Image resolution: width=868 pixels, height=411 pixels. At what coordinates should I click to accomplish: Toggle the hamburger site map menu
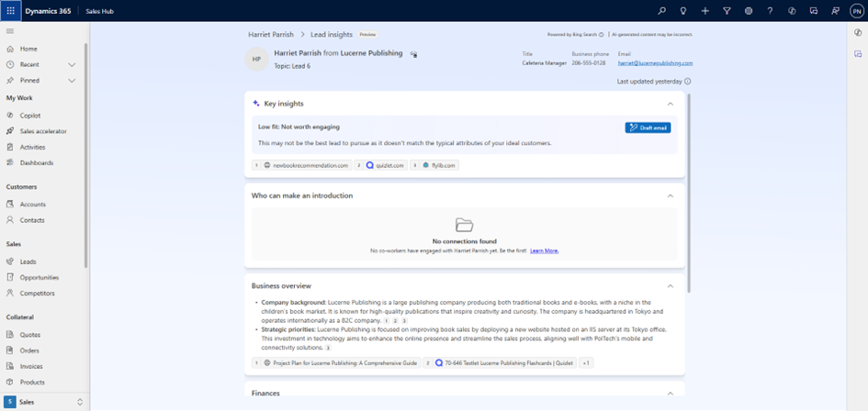pos(9,31)
